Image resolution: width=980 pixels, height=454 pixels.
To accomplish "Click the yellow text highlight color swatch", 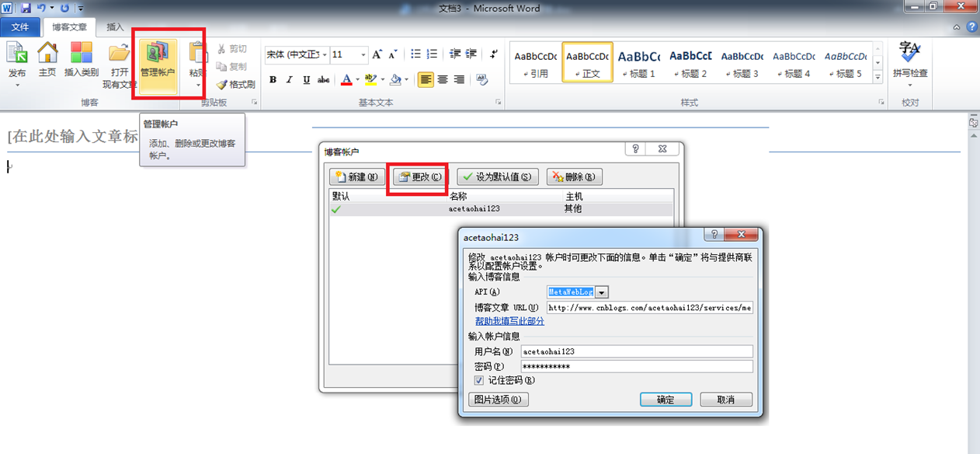I will point(370,79).
